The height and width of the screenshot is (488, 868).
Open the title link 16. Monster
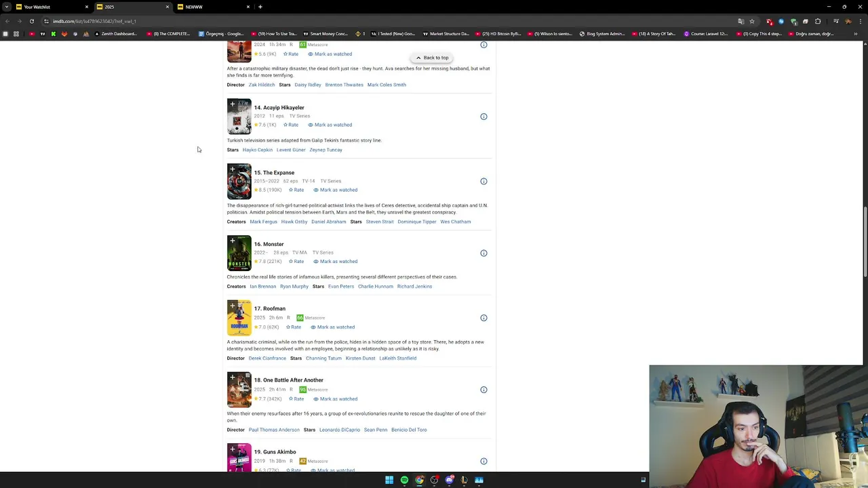[x=269, y=244]
